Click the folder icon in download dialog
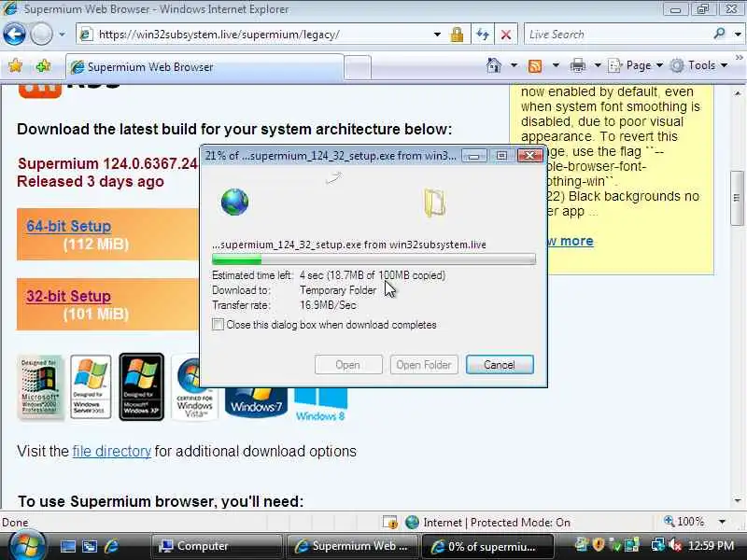Viewport: 747px width, 560px height. coord(434,203)
